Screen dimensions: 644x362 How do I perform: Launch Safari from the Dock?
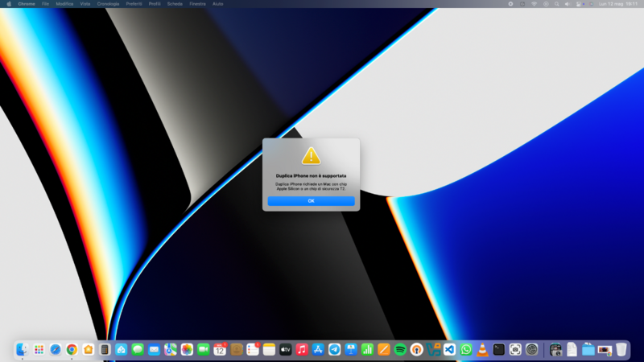click(x=56, y=349)
